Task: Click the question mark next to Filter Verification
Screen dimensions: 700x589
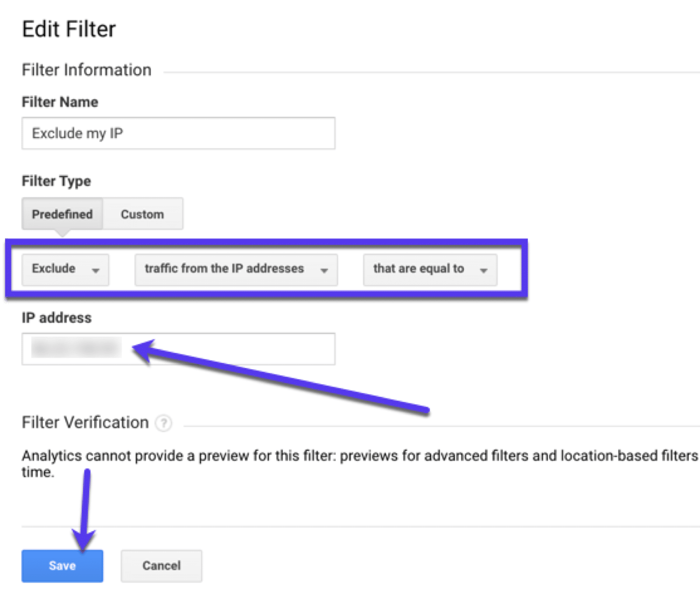Action: (163, 423)
